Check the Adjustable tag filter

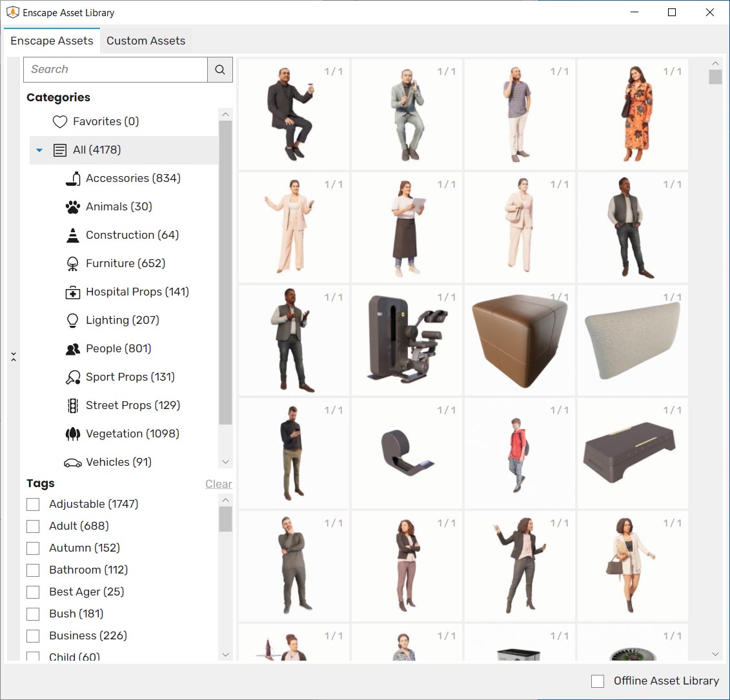tap(33, 504)
